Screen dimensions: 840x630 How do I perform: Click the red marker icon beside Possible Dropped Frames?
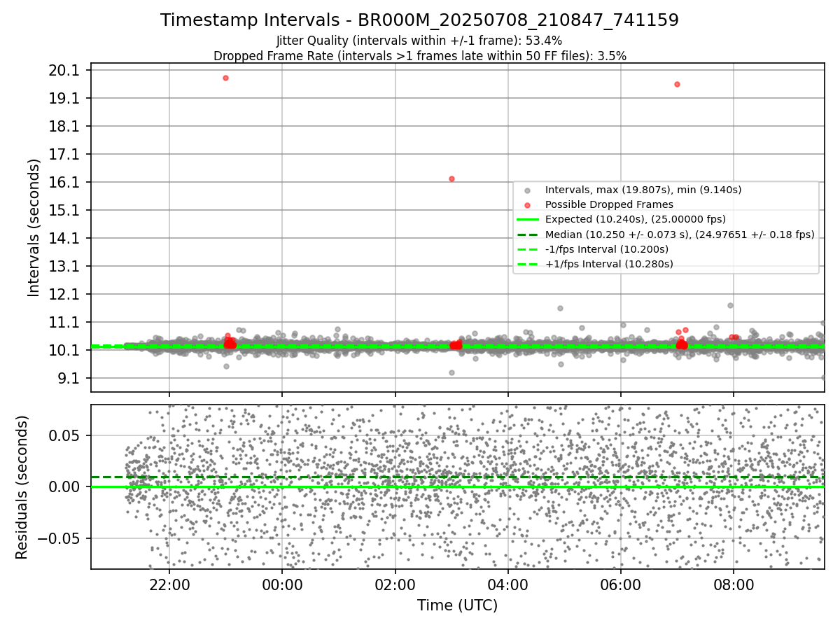point(528,205)
